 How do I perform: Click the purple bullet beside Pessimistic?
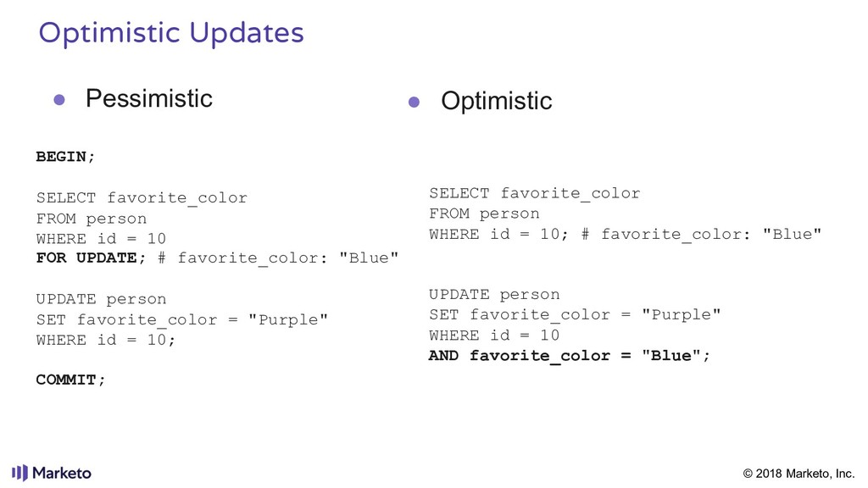click(x=59, y=100)
